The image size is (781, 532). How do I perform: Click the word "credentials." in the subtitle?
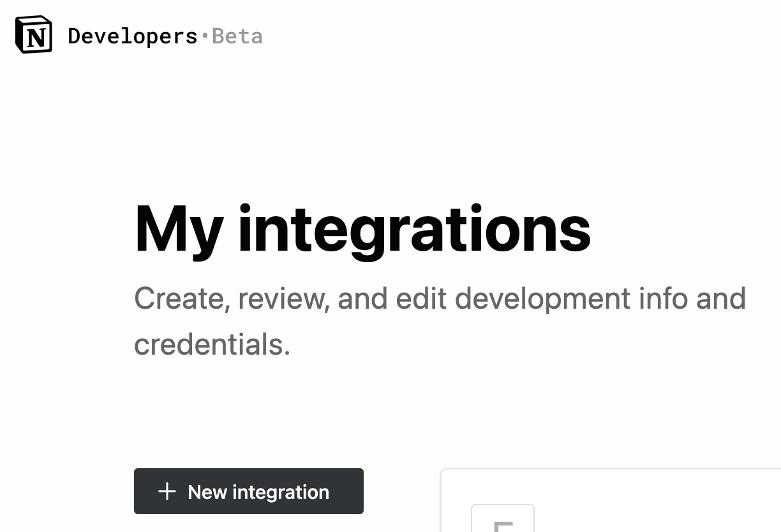212,344
